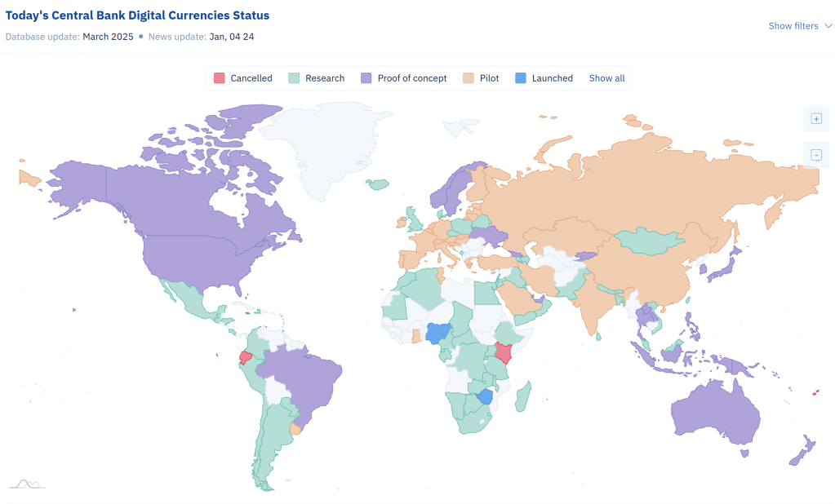Image resolution: width=835 pixels, height=504 pixels.
Task: Click the chart logo in bottom-left corner
Action: coord(26,484)
